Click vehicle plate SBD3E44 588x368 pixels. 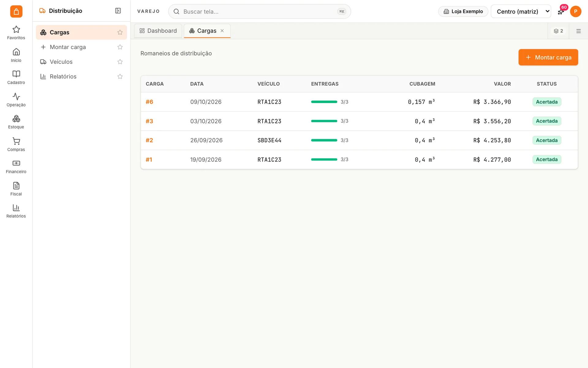(269, 140)
